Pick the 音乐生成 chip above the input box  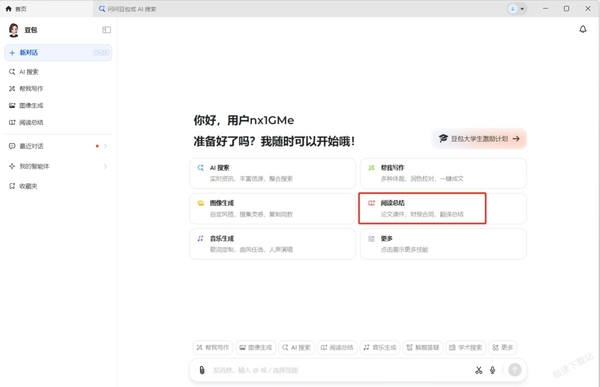(x=380, y=347)
